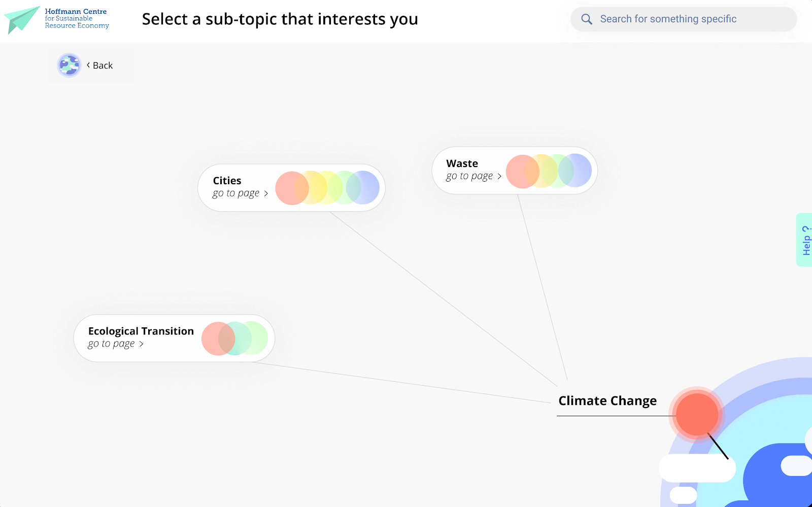
Task: Open the Ecological Transition sub-topic card
Action: 174,338
